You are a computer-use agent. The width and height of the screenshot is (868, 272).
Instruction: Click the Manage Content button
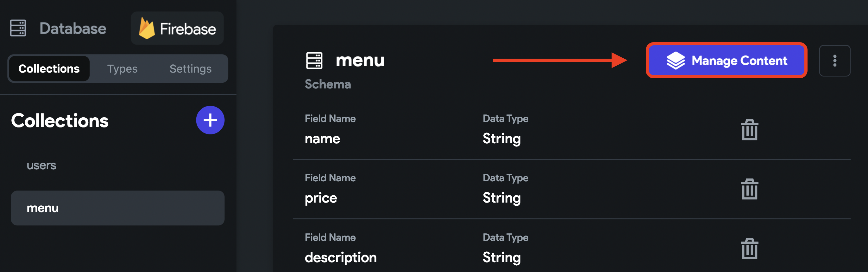click(x=726, y=61)
